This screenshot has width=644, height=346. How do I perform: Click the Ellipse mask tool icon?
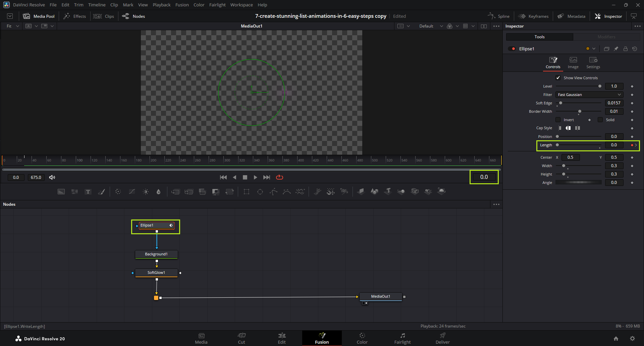coord(260,192)
